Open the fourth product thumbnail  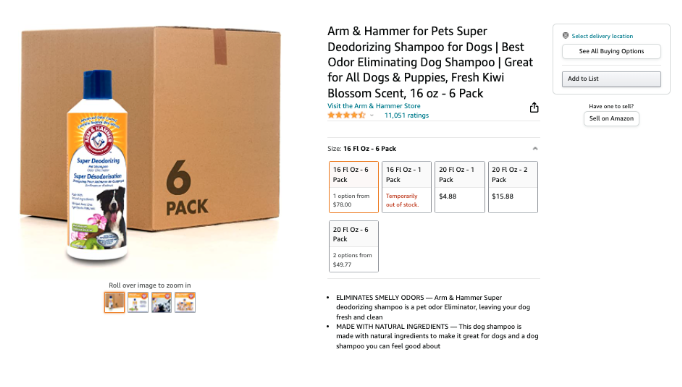185,302
